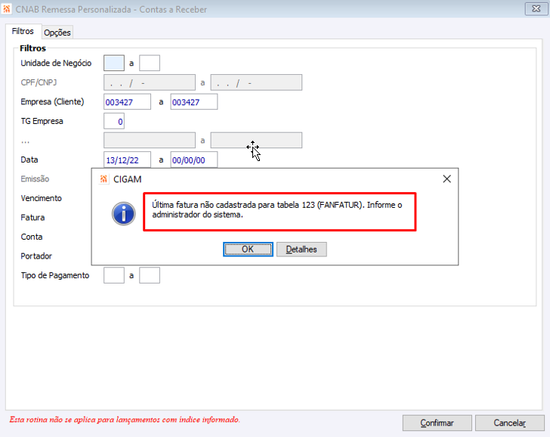
Task: Click the Data start field 13/12/22
Action: tap(127, 160)
